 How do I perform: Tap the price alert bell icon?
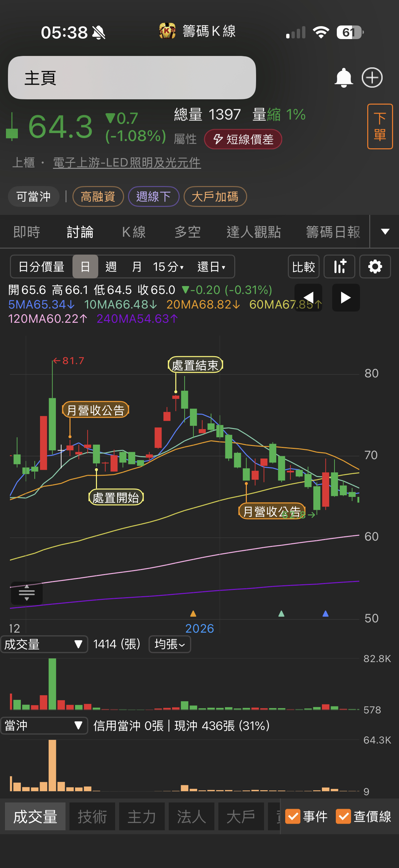pyautogui.click(x=343, y=78)
